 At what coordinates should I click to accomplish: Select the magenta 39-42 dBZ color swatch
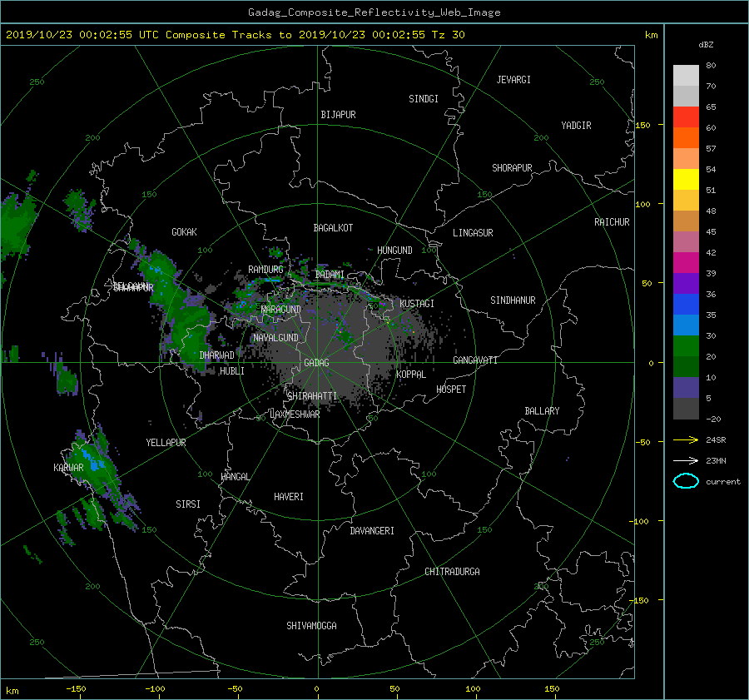(x=686, y=263)
